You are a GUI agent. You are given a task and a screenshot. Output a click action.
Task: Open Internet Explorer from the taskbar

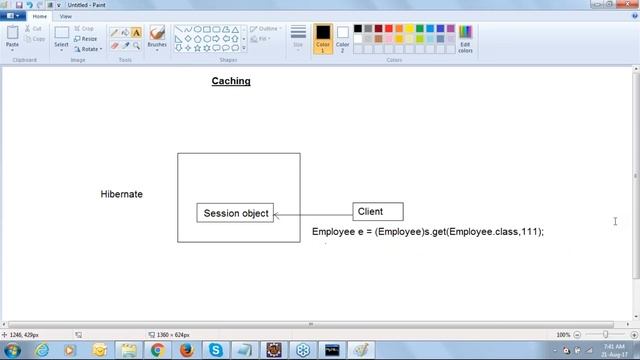tap(42, 350)
